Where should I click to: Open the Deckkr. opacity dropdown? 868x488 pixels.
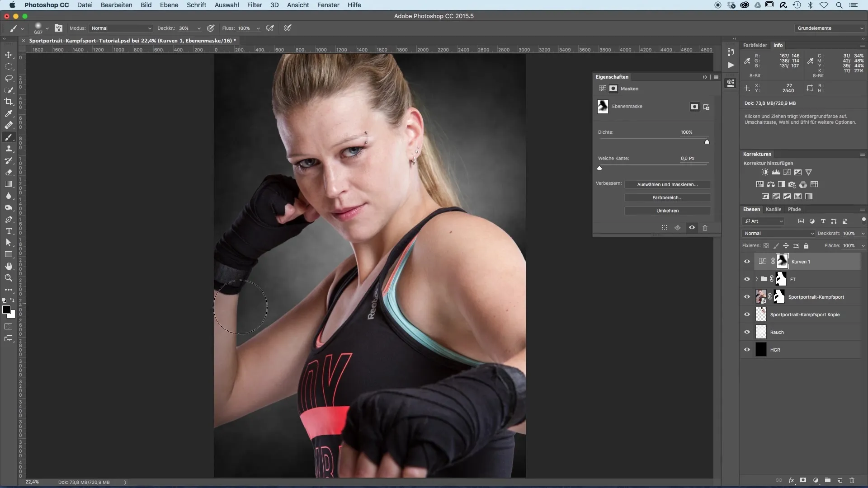[198, 28]
